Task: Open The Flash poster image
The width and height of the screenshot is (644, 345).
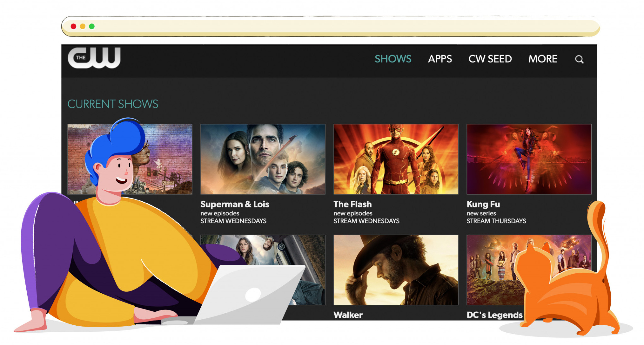Action: coord(396,159)
